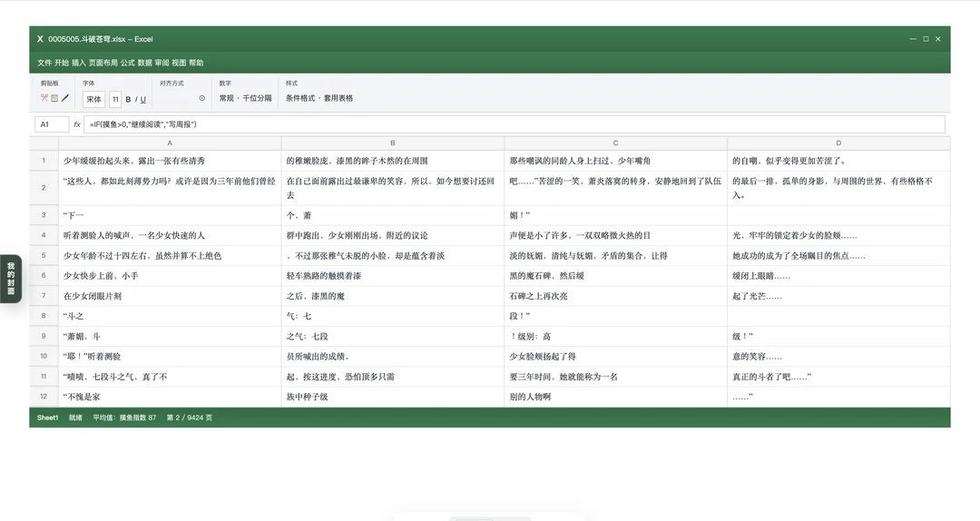
Task: Select column header C
Action: [x=615, y=143]
